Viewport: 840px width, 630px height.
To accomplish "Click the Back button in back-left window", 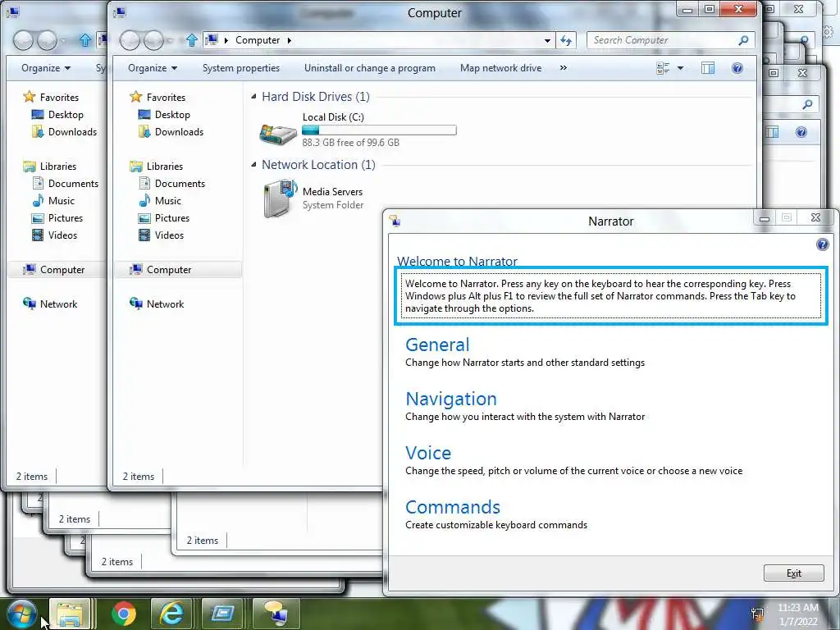I will (22, 40).
